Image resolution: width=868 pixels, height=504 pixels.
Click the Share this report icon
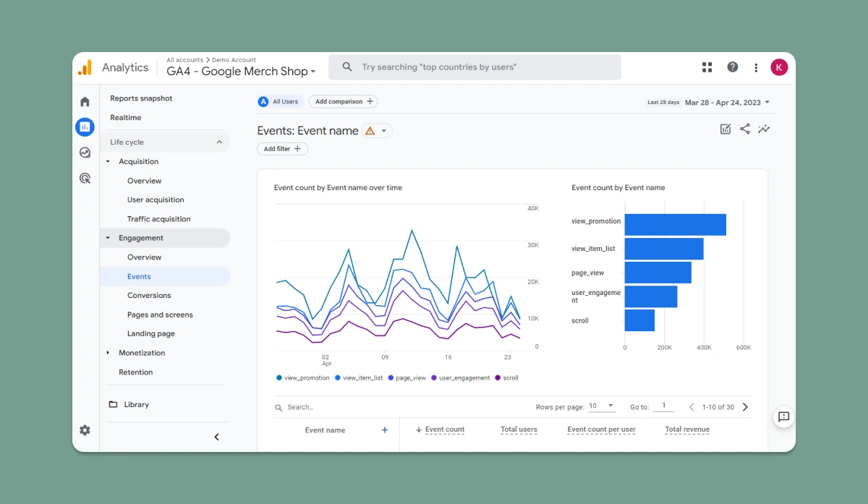click(745, 129)
